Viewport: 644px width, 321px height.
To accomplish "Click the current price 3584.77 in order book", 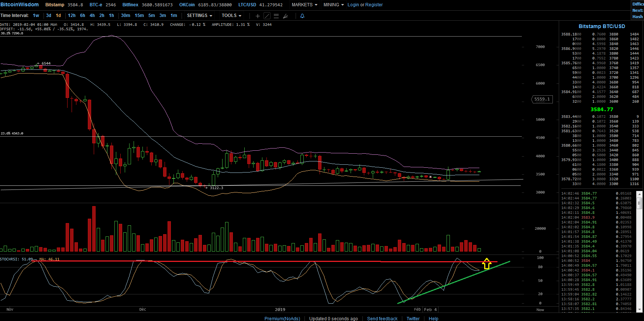I will click(602, 109).
